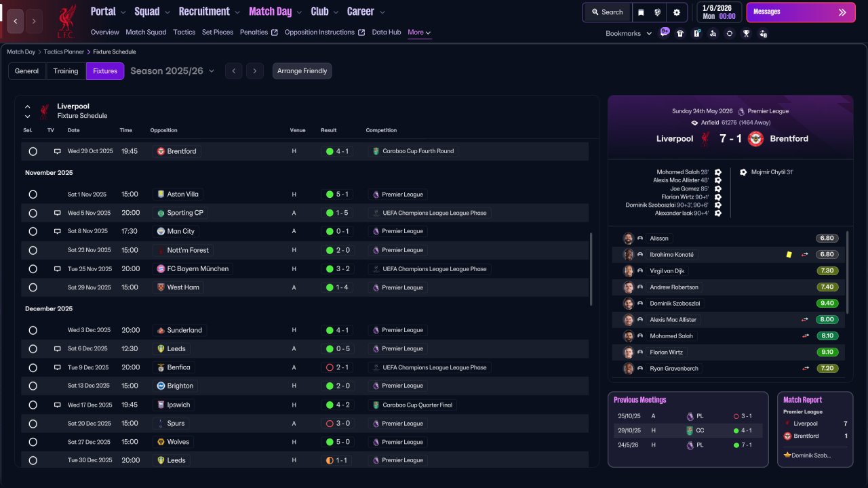Go to previous season with left chevron
The width and height of the screenshot is (868, 488).
[x=233, y=71]
